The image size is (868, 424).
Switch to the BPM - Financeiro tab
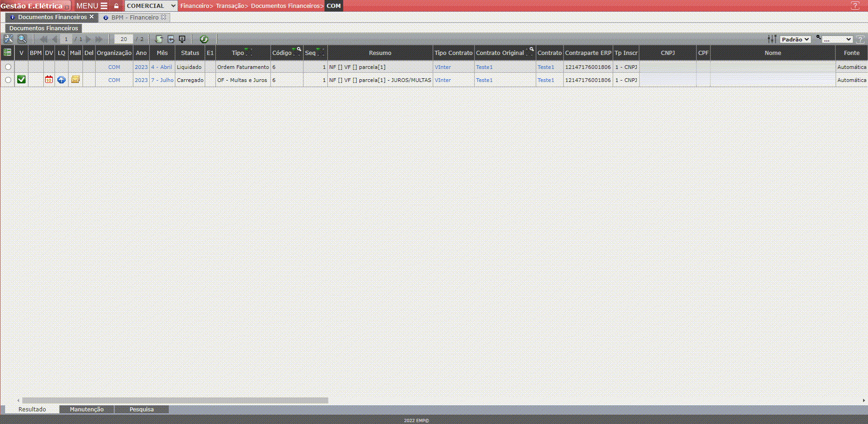tap(135, 17)
